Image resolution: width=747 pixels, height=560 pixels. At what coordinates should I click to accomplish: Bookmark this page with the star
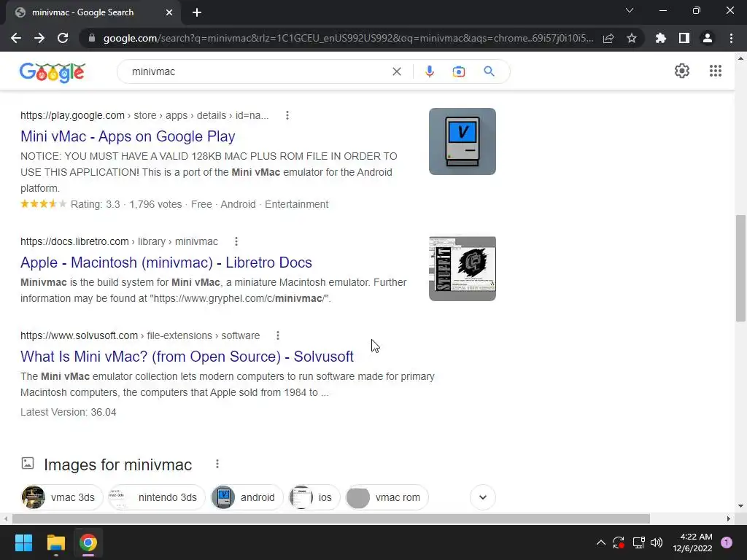click(x=632, y=38)
